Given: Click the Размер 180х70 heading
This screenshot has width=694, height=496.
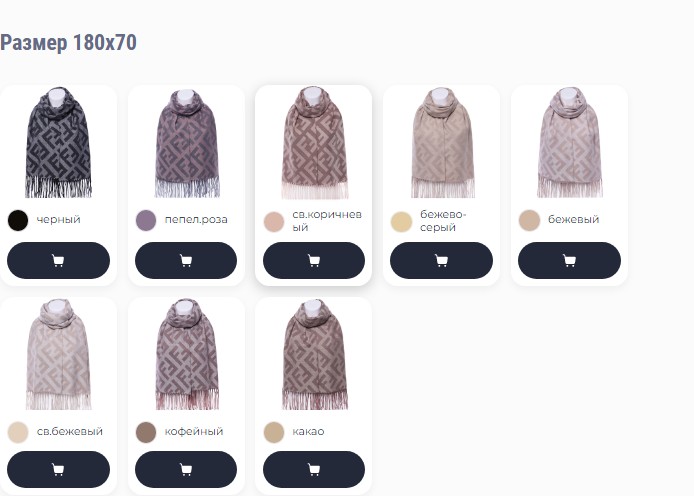Looking at the screenshot, I should click(x=68, y=43).
